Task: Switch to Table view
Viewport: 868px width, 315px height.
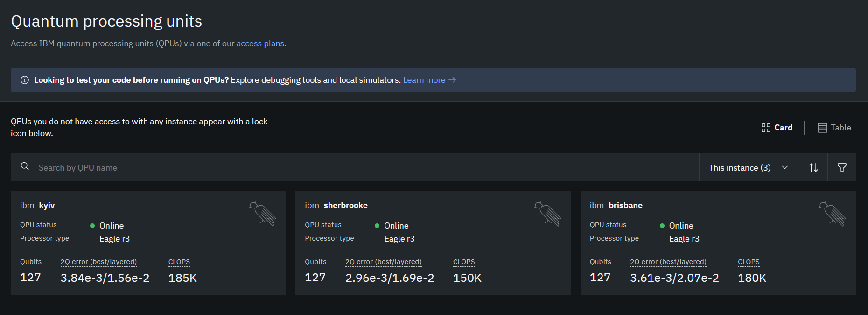Action: (834, 128)
